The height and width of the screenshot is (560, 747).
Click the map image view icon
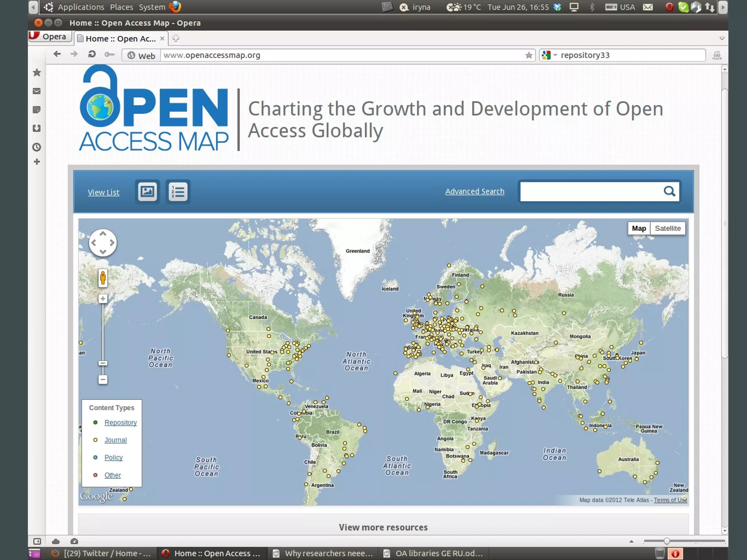pyautogui.click(x=147, y=191)
